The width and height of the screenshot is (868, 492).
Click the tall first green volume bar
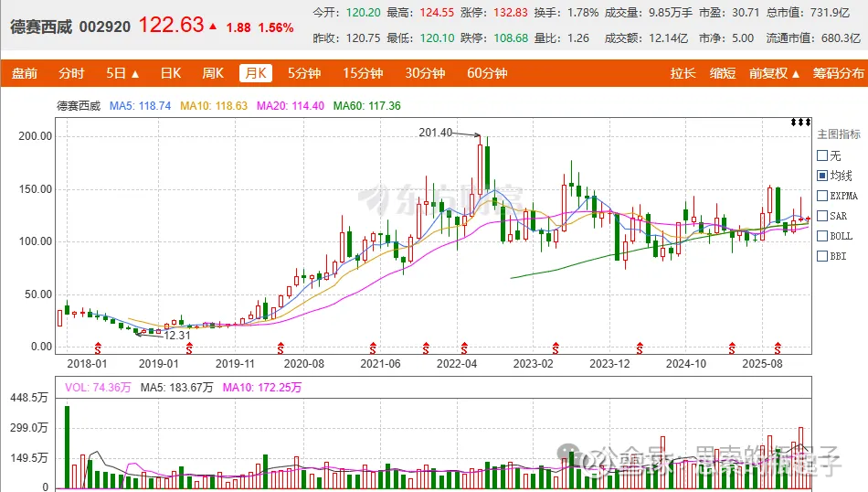[x=67, y=447]
